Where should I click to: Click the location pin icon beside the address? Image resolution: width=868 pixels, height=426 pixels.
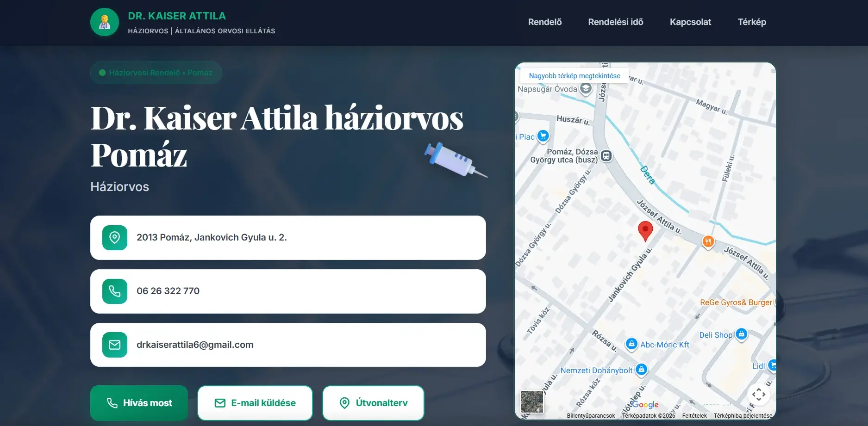click(114, 238)
